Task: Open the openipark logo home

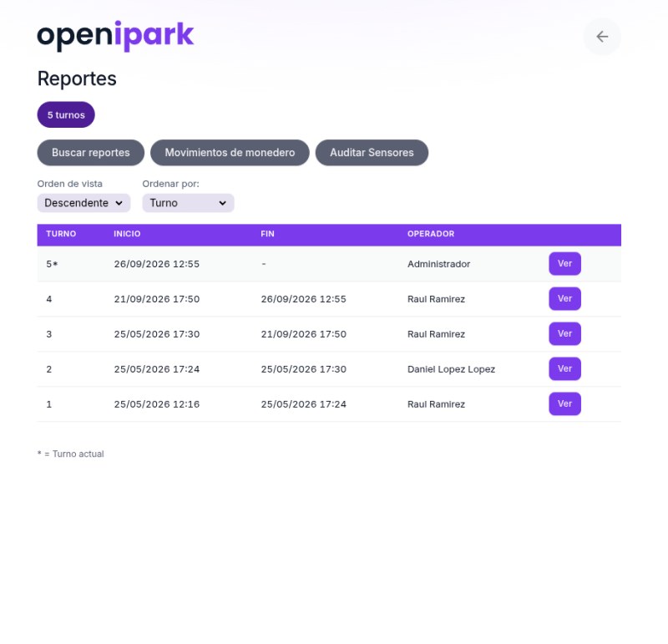Action: (x=115, y=36)
